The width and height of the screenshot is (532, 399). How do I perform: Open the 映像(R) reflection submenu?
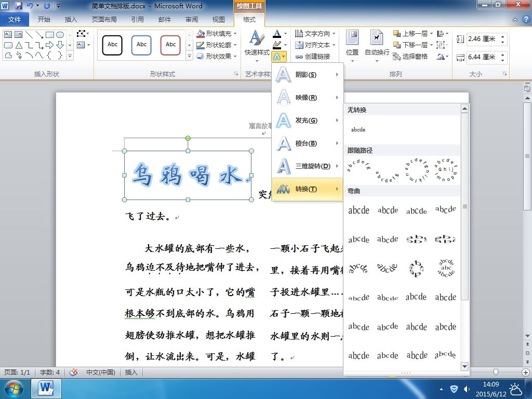click(x=308, y=97)
